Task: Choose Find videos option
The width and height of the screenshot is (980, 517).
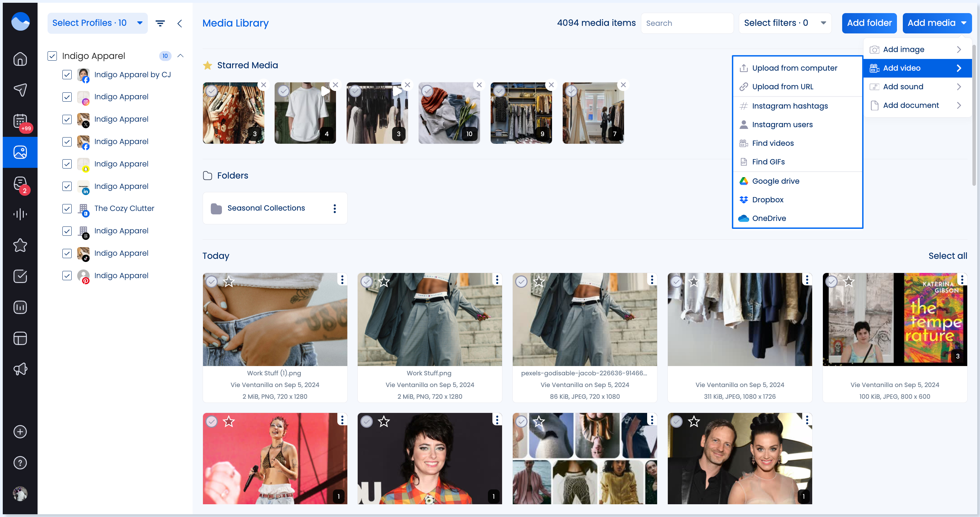Action: point(797,143)
